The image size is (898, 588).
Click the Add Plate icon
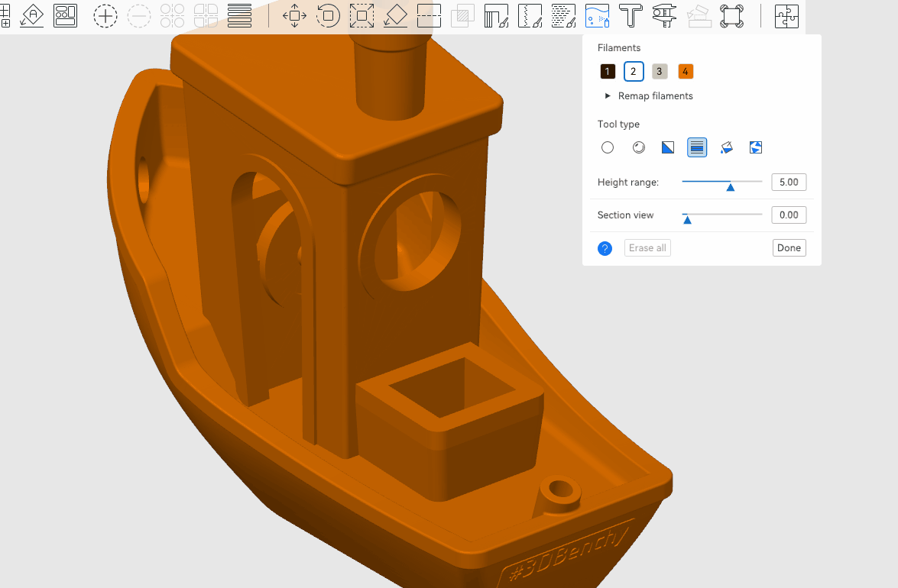click(5, 15)
